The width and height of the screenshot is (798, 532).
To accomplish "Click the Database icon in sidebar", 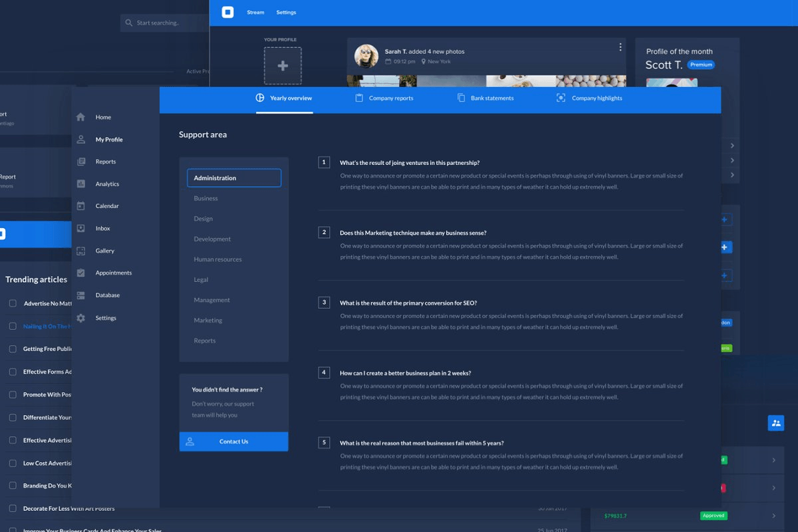I will (x=80, y=295).
